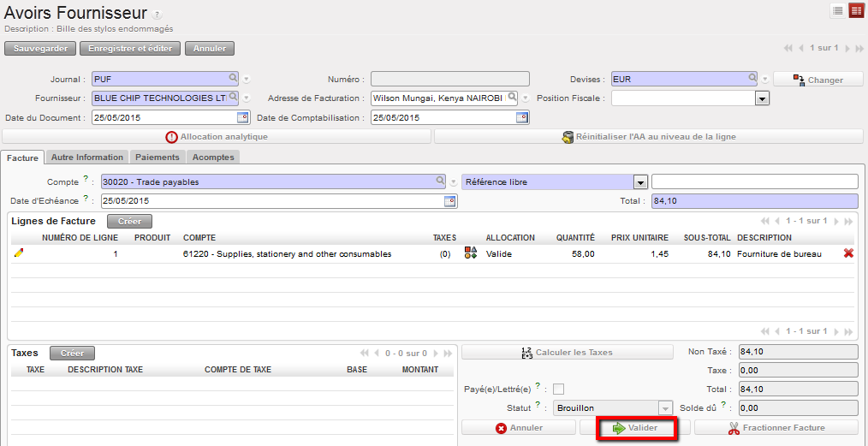Toggle the Payé(e)/Lettré(e) checkbox
868x446 pixels.
tap(558, 389)
